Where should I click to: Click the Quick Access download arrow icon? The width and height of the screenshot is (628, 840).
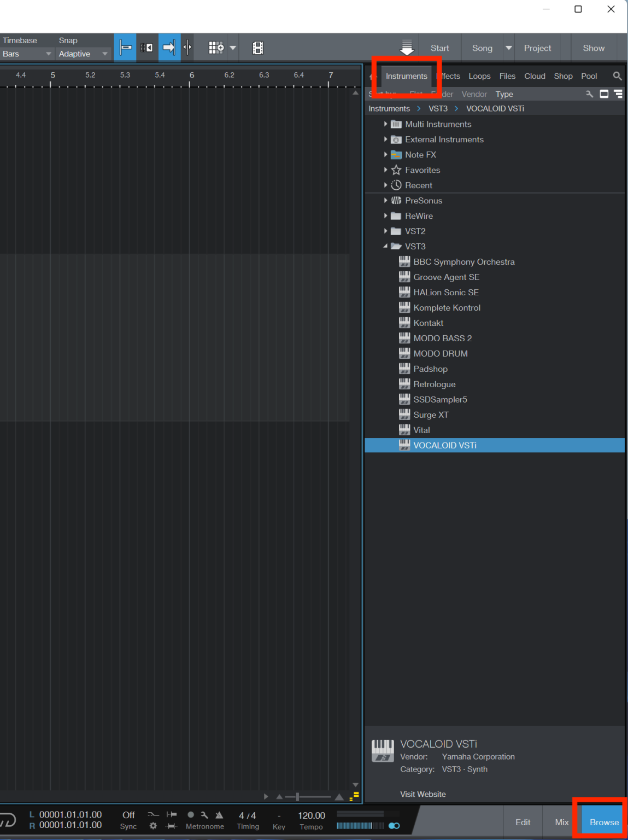[407, 48]
